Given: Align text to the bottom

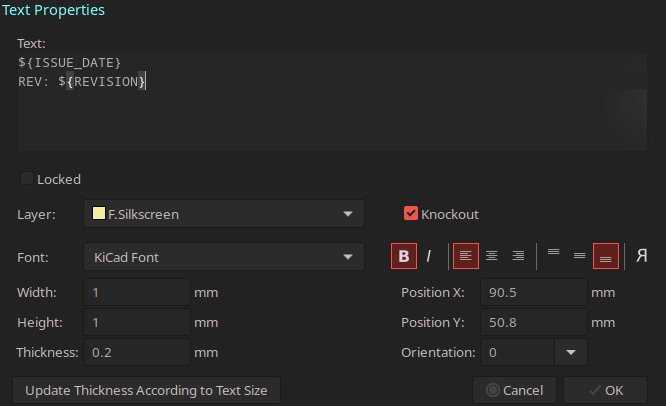Looking at the screenshot, I should pyautogui.click(x=606, y=256).
